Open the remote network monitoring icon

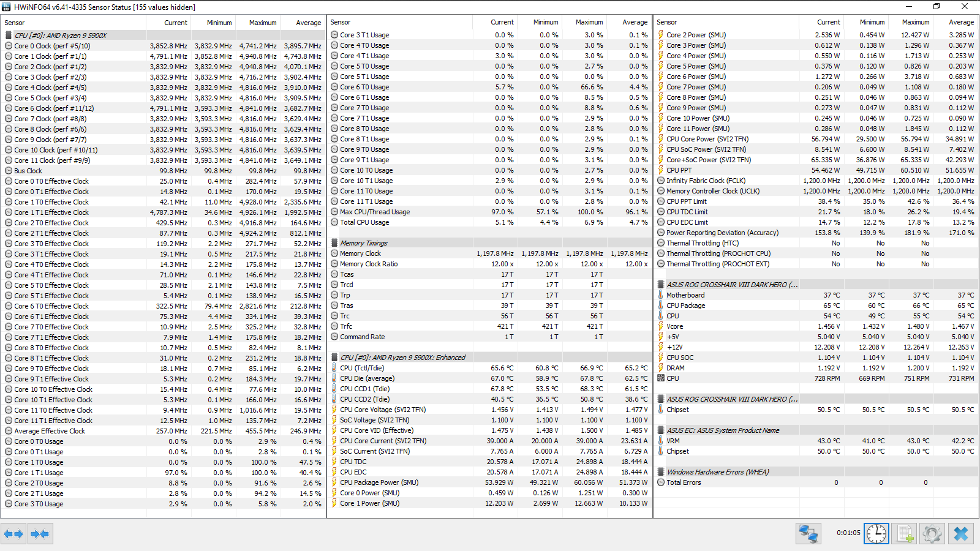click(x=809, y=534)
